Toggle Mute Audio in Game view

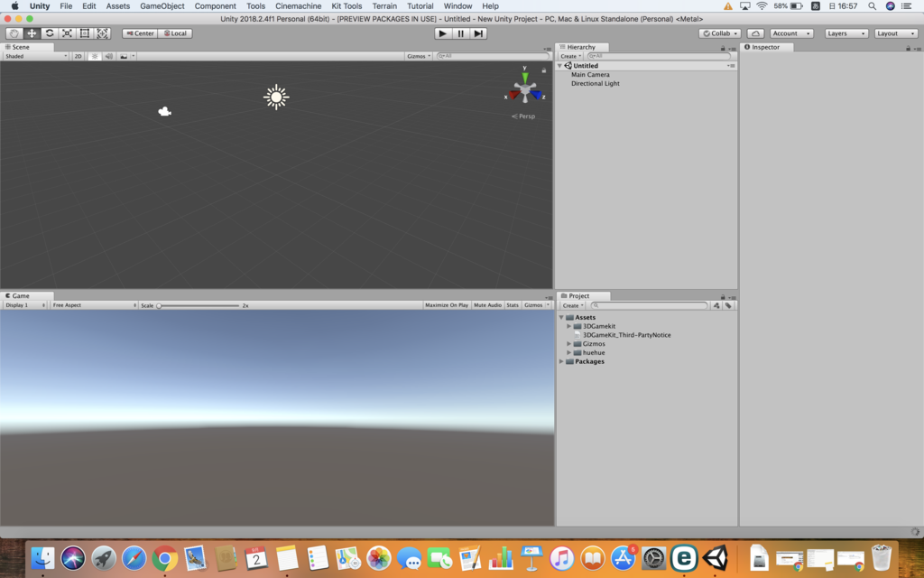click(x=487, y=305)
